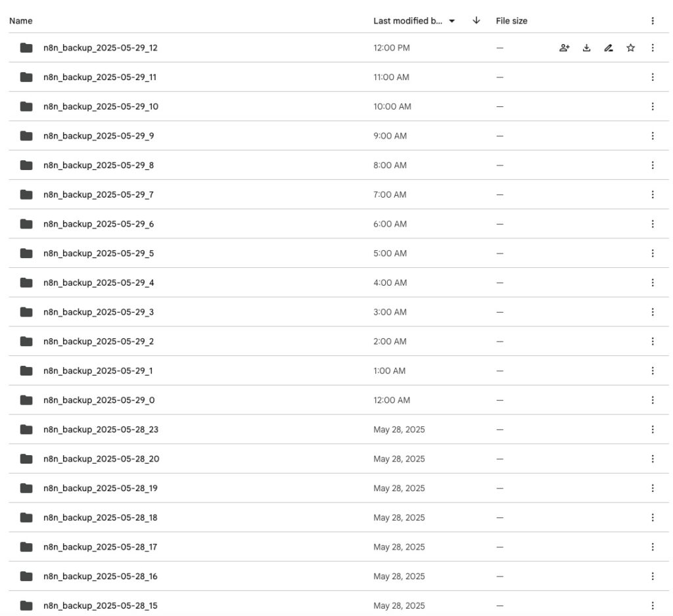Rename the n8n_backup_2025-05-29_12 folder

pyautogui.click(x=609, y=48)
